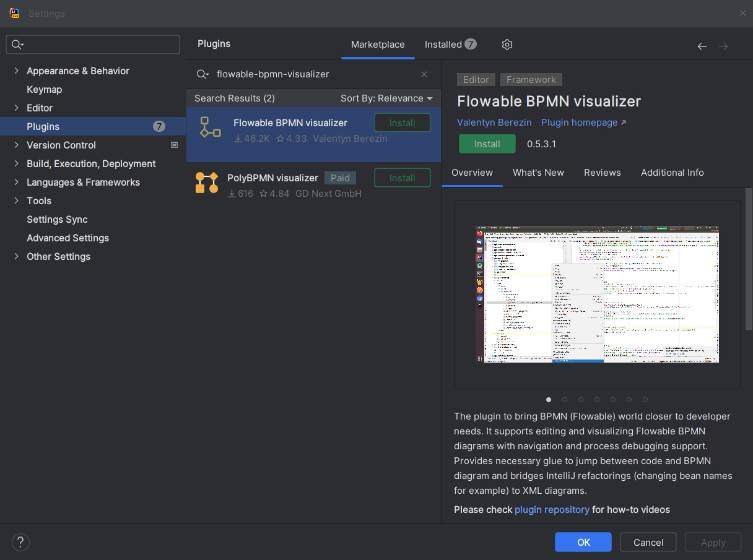Open the Plugin homepage link
The width and height of the screenshot is (753, 560).
point(583,123)
